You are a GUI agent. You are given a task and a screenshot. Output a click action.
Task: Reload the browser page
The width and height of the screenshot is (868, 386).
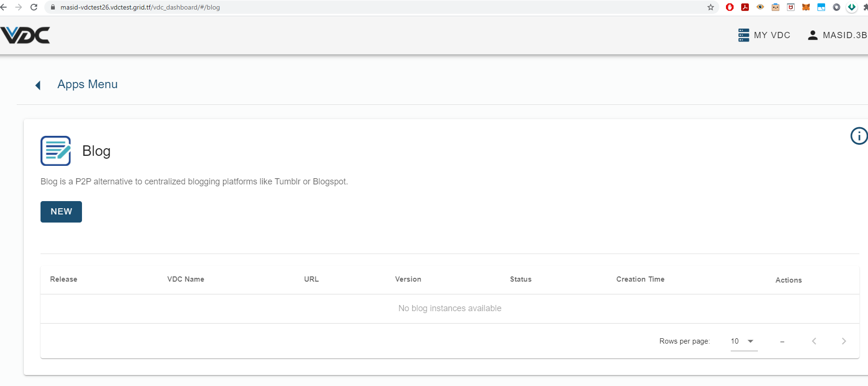34,7
